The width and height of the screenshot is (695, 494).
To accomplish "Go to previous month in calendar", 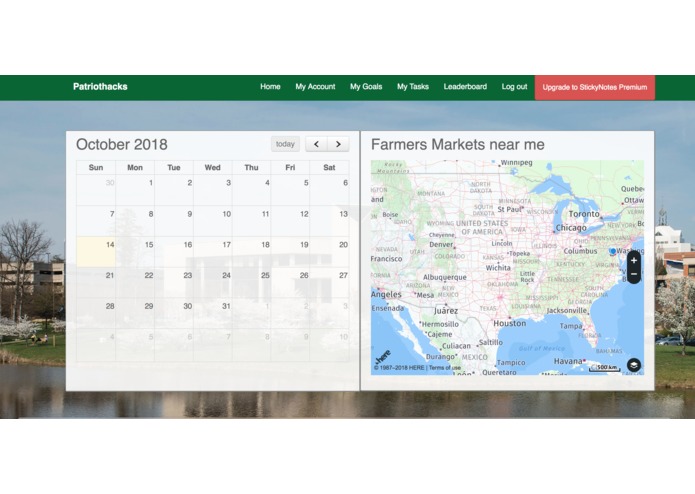I will pyautogui.click(x=316, y=144).
